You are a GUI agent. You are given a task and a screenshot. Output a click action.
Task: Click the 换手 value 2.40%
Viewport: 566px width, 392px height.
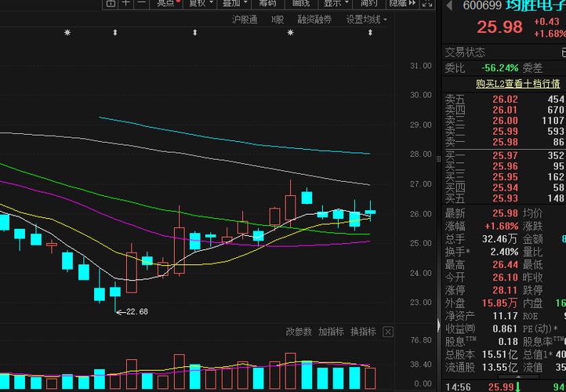(504, 252)
